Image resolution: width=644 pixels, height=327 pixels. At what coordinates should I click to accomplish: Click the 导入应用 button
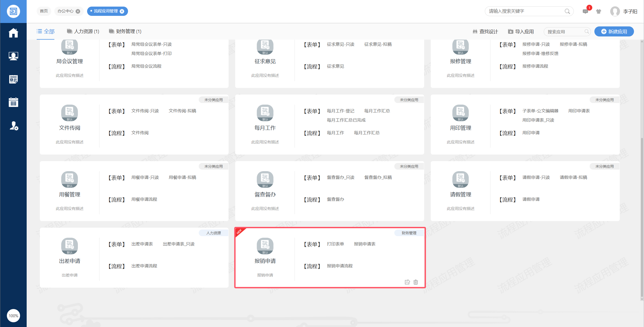[x=521, y=31]
